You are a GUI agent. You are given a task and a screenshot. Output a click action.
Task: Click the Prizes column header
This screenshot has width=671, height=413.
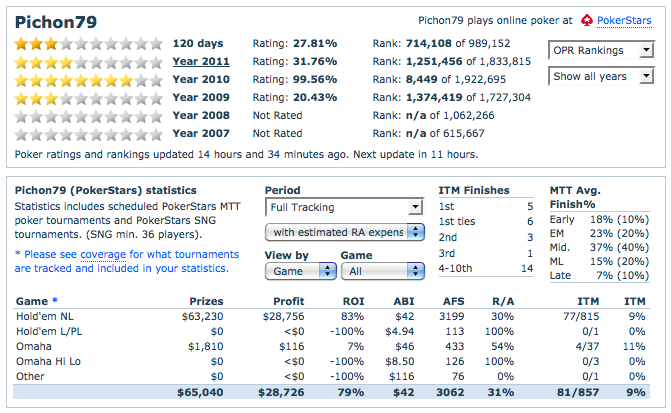[206, 301]
